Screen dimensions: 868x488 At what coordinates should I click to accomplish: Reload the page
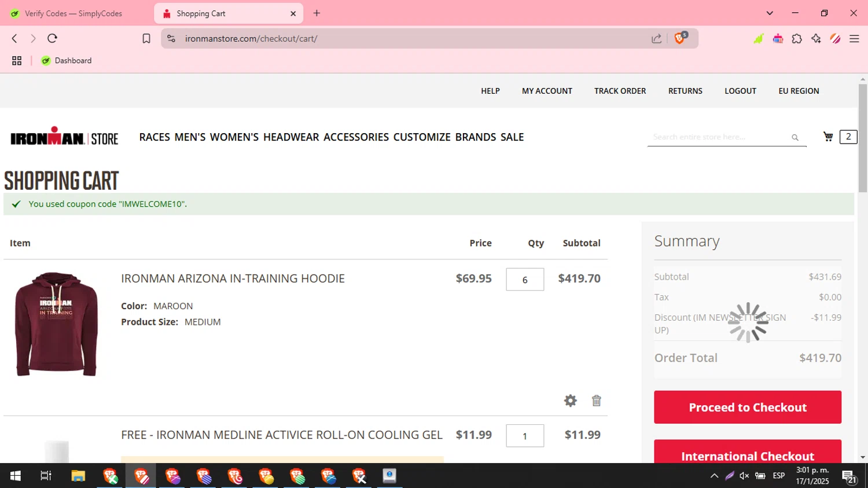(x=52, y=39)
